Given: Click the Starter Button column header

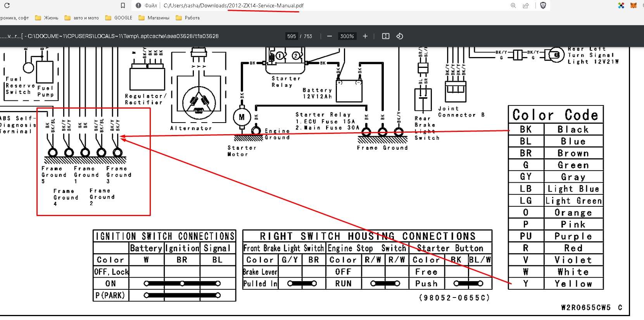Looking at the screenshot, I should [450, 248].
